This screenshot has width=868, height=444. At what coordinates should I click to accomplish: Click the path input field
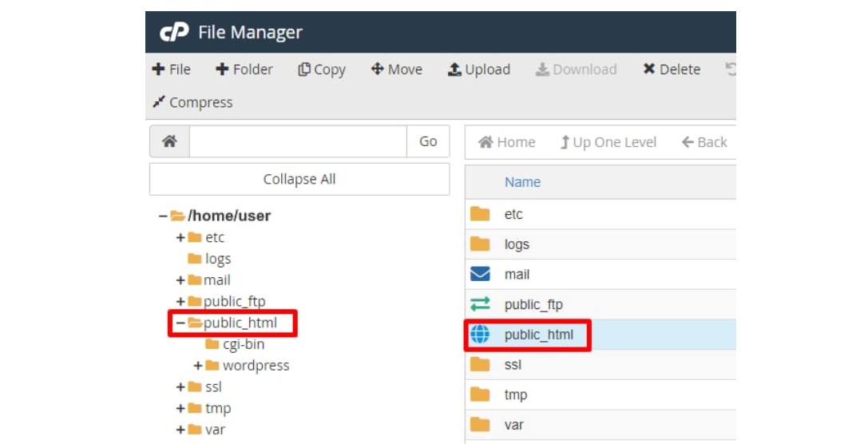pos(298,141)
